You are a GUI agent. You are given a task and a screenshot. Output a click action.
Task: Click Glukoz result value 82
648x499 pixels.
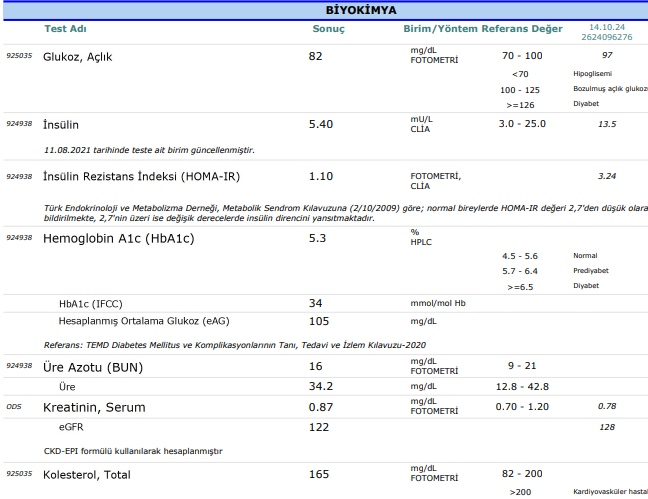[x=315, y=56]
